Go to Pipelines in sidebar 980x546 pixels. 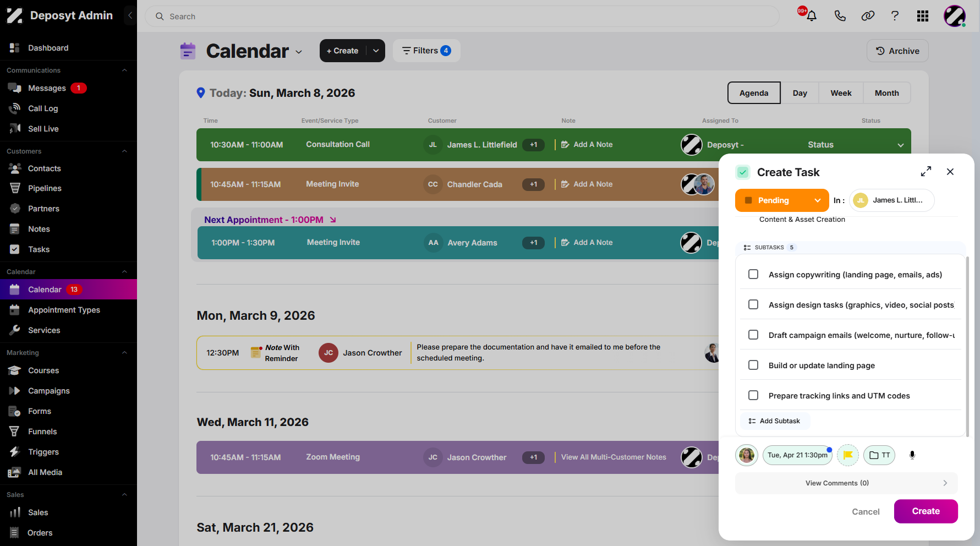pyautogui.click(x=45, y=188)
